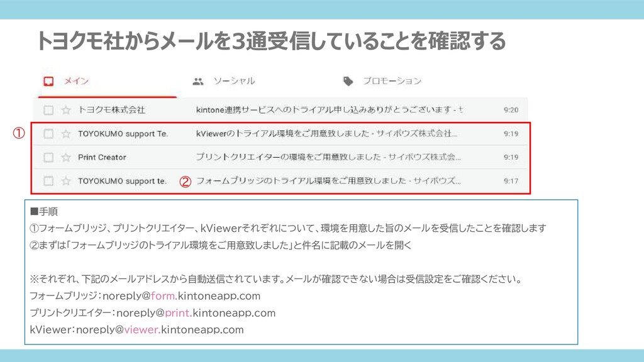Open the email with subject kintone連携サービスへのトライアル申し込み
This screenshot has height=362, width=644.
330,109
